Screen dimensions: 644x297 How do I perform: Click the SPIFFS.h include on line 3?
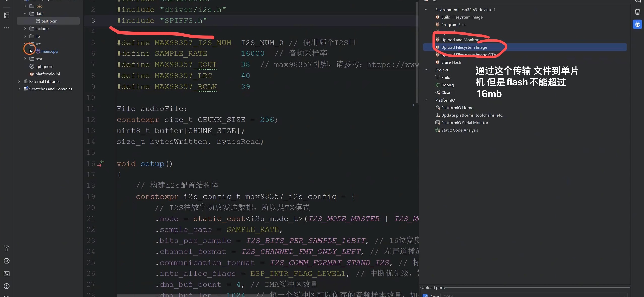coord(183,21)
